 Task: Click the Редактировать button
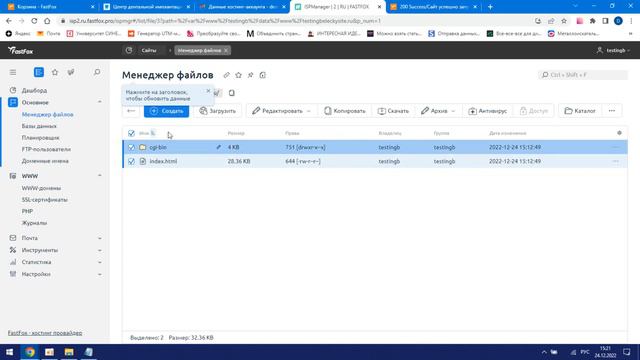(278, 111)
